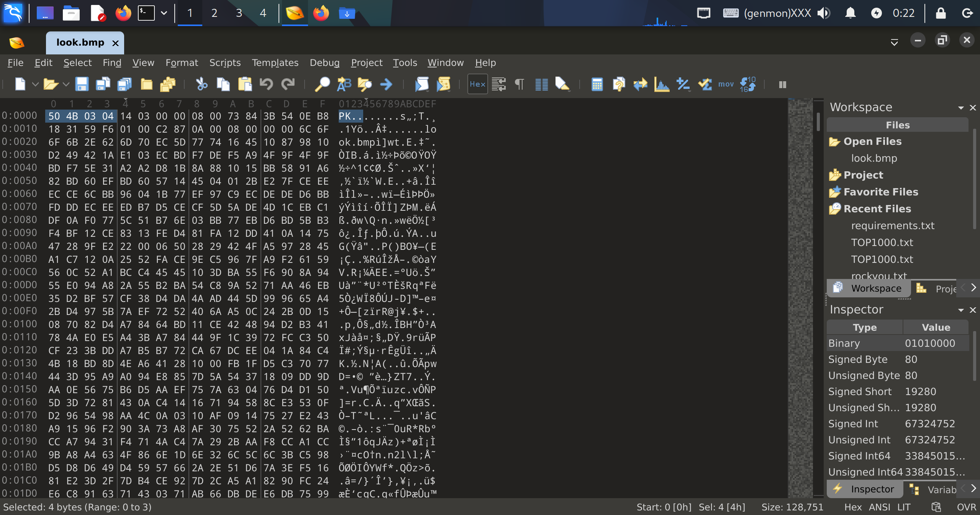Image resolution: width=980 pixels, height=515 pixels.
Task: Open the New file dropdown arrow
Action: 35,84
